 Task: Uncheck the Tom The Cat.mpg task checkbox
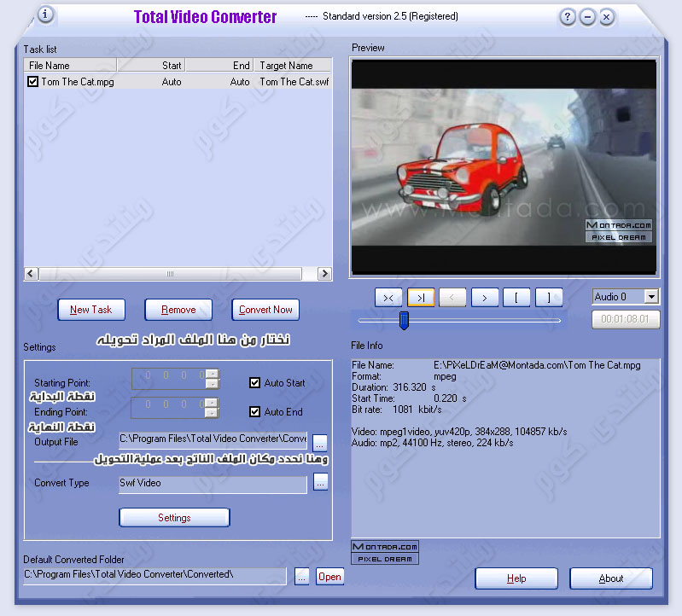pos(33,82)
